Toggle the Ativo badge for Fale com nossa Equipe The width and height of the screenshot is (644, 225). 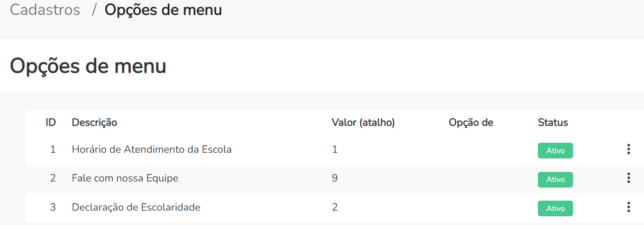point(555,179)
